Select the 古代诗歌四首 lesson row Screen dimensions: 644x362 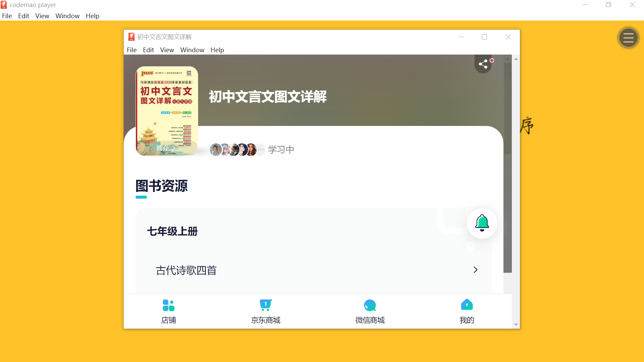coord(314,270)
